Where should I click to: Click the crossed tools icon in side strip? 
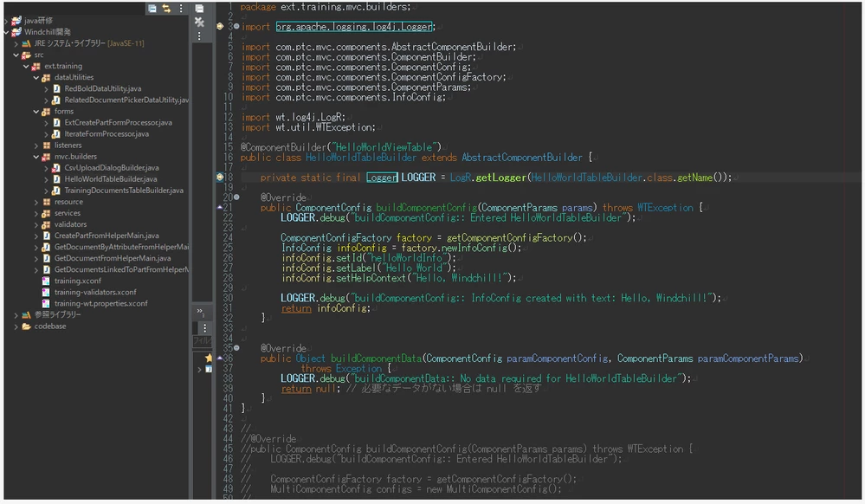pos(200,22)
